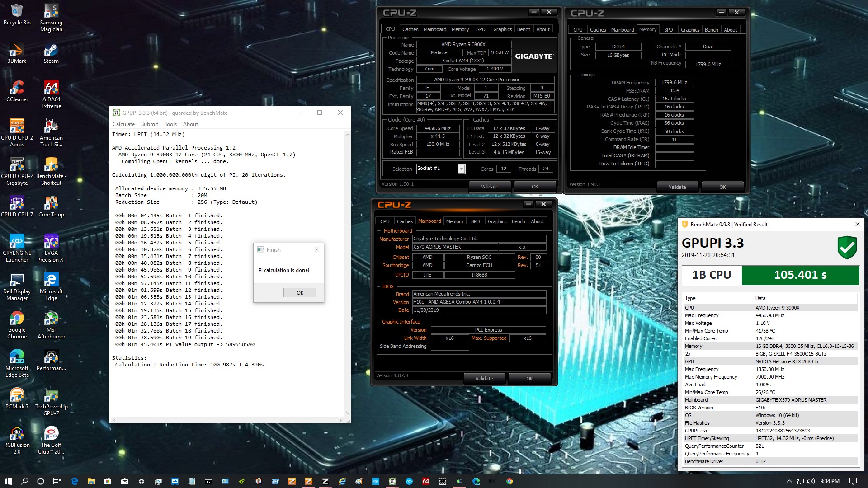Click the volume icon in system tray
The image size is (868, 488).
811,481
